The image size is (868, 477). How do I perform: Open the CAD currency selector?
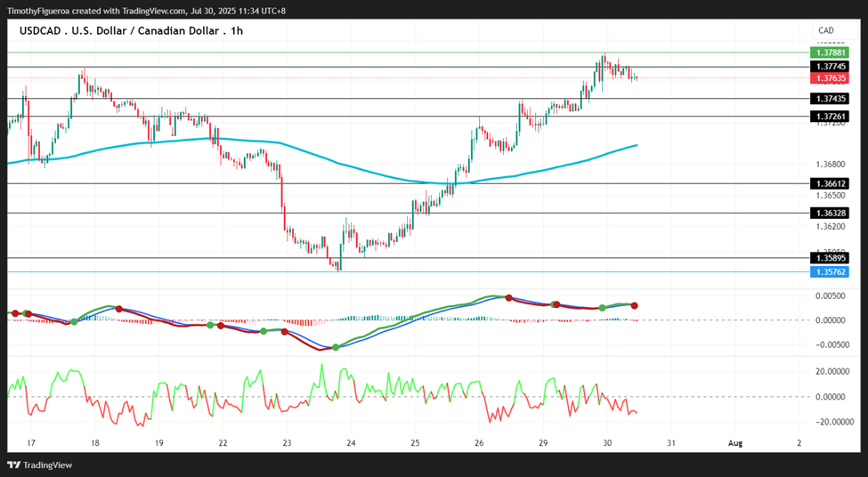(829, 30)
